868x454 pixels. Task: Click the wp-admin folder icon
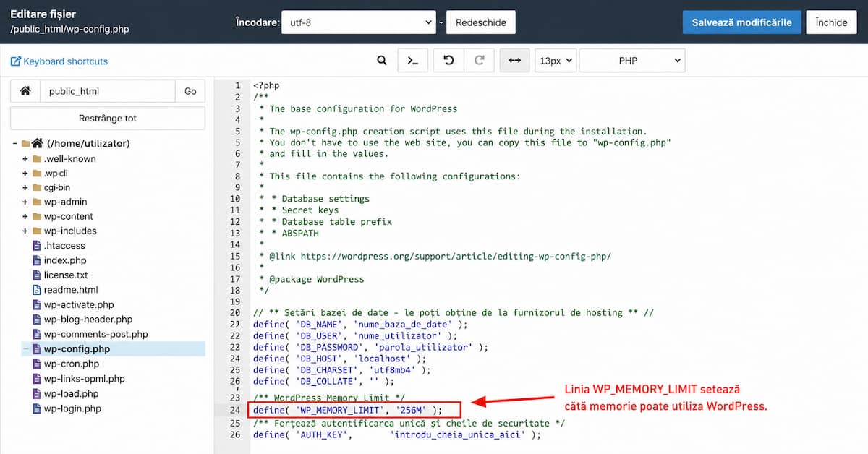36,202
